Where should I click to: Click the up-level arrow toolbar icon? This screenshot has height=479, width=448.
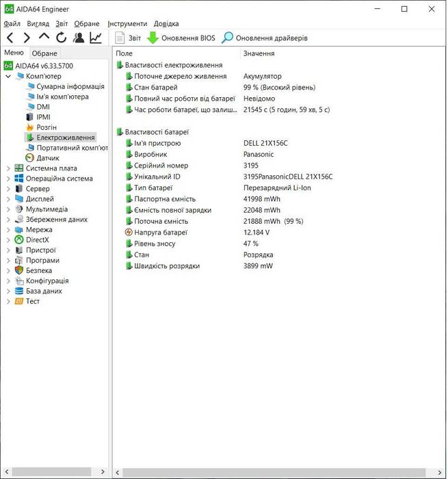(x=44, y=37)
